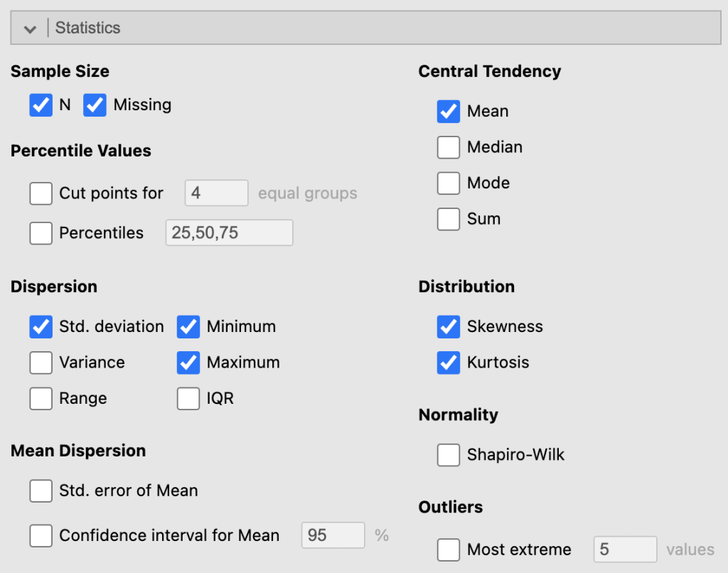
Task: Enable the Variance option
Action: [41, 363]
